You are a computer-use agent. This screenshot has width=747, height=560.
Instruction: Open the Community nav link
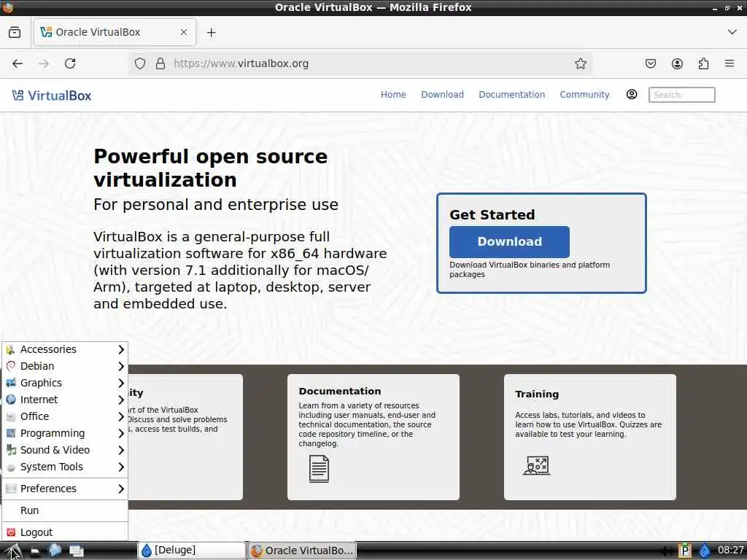point(584,94)
